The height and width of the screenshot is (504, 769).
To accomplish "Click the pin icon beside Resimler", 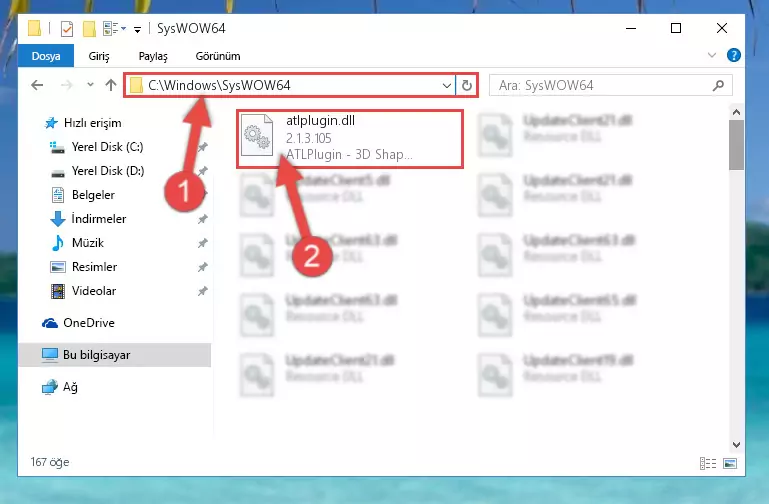I will coord(203,267).
